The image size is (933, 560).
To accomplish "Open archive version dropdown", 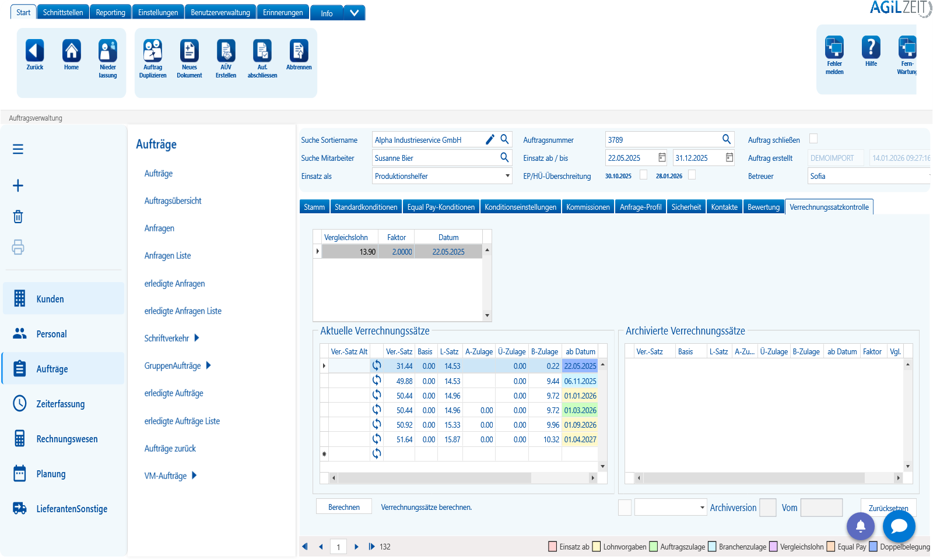I will pos(702,508).
